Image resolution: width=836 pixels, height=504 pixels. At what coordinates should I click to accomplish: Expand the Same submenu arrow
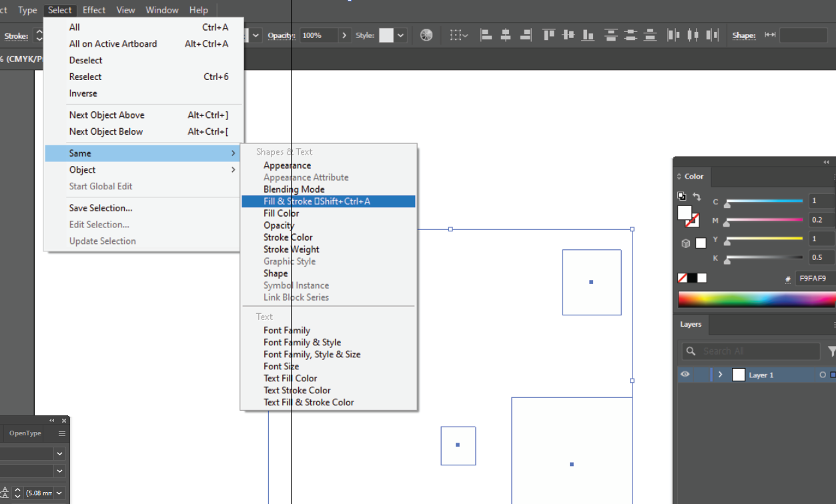(233, 153)
